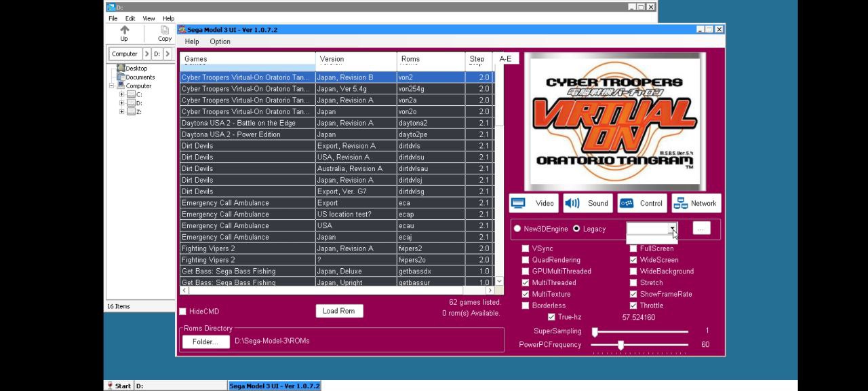Enable the QuadRendering checkbox
Viewport: 868px width, 391px height.
(x=526, y=260)
